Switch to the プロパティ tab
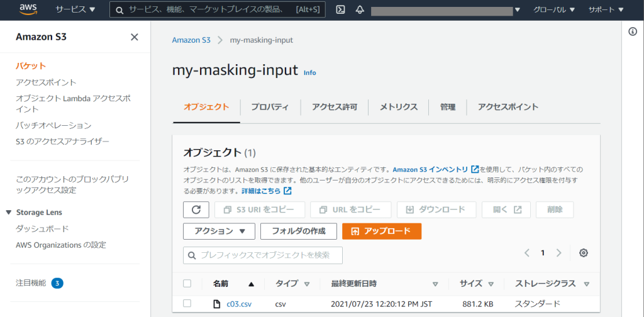Screen dimensions: 644x317 [270, 107]
